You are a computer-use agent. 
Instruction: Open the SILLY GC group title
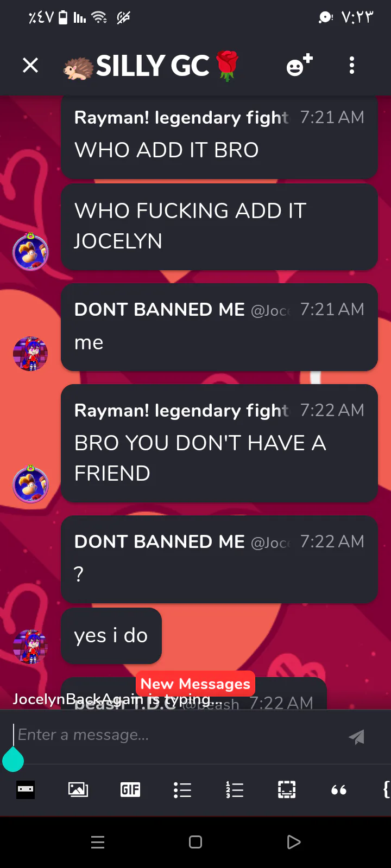(152, 66)
